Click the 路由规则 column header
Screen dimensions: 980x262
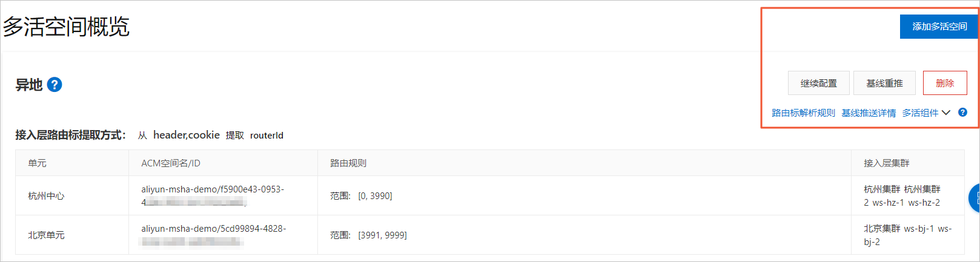pos(348,163)
